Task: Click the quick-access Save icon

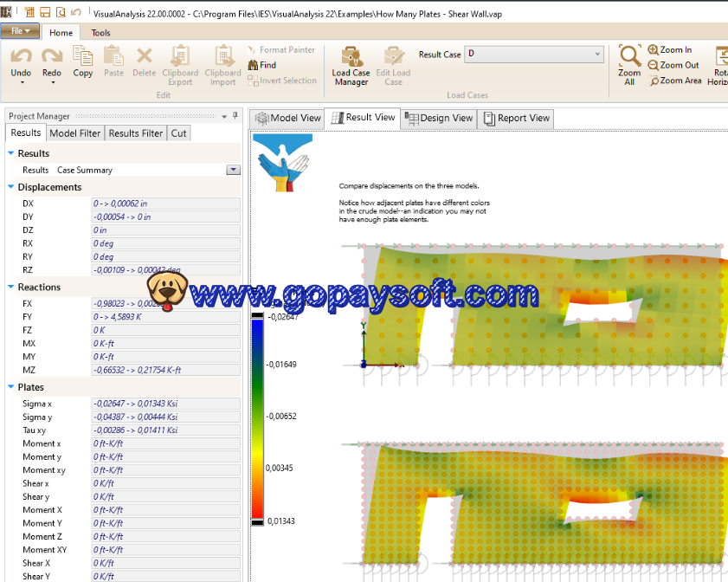Action: 45,12
